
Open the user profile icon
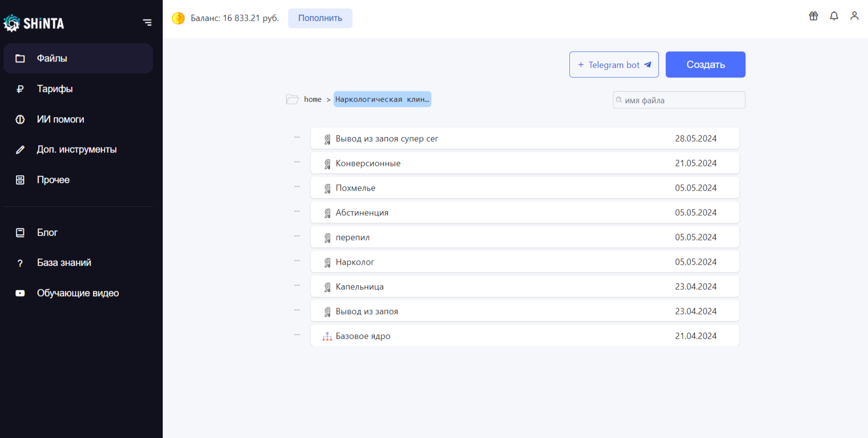tap(854, 16)
